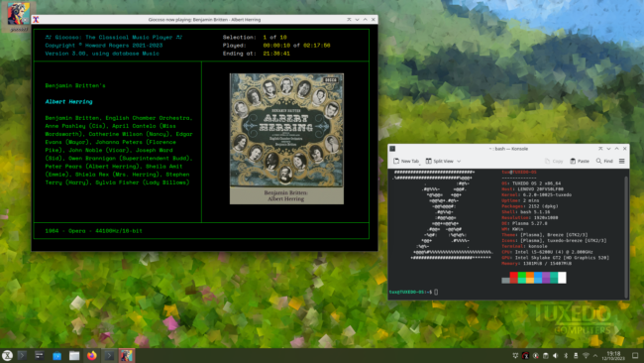This screenshot has width=644, height=363.
Task: Open the clock showing 19:18
Action: [x=613, y=356]
